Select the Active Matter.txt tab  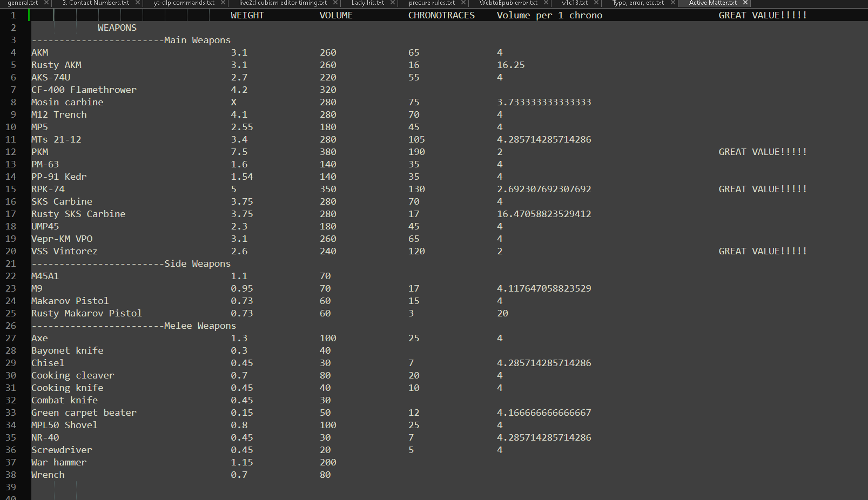pyautogui.click(x=713, y=3)
